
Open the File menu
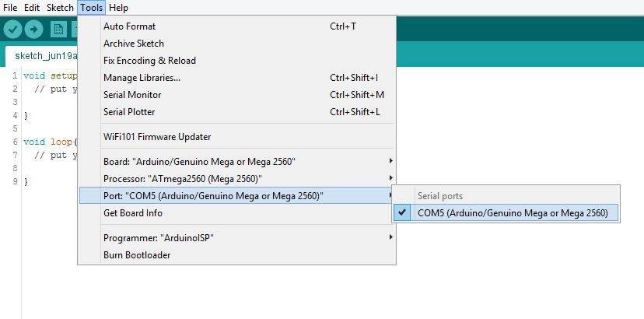[x=10, y=8]
